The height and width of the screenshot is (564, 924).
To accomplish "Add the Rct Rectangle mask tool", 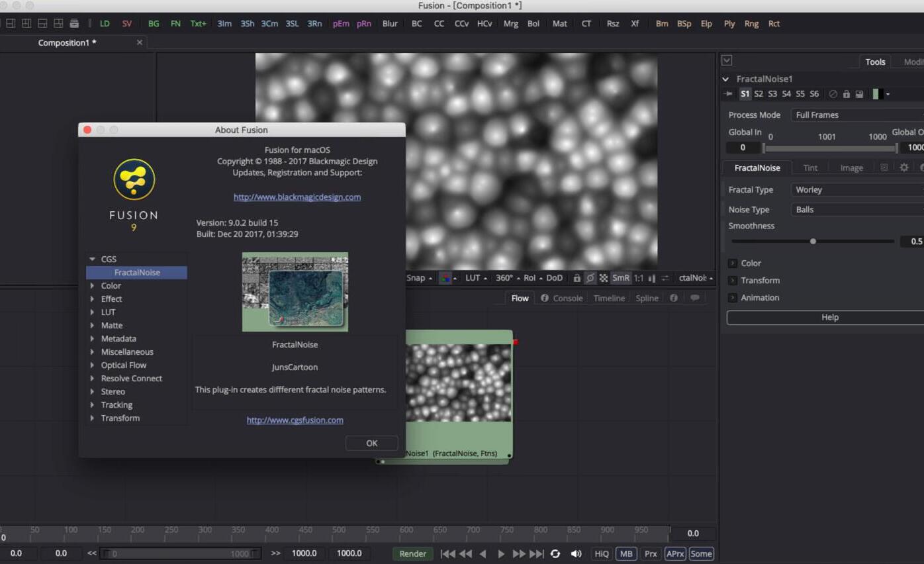I will [x=774, y=23].
